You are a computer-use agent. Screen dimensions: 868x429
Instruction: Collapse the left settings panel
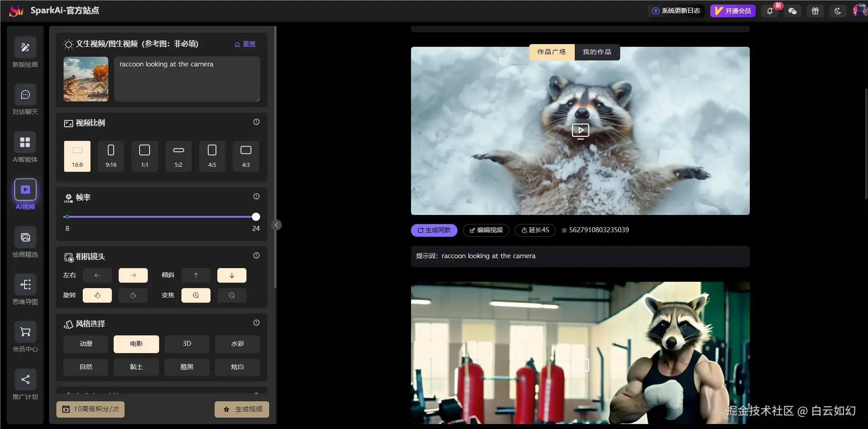pos(276,225)
